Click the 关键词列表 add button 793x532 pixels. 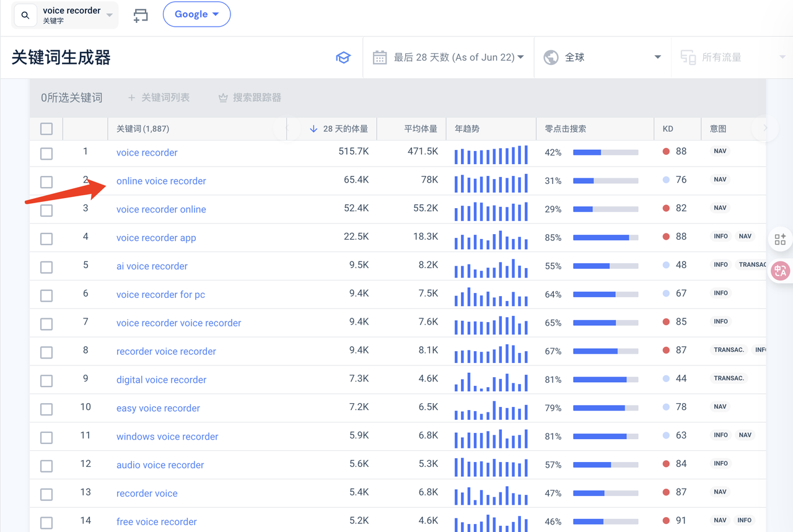pos(159,98)
